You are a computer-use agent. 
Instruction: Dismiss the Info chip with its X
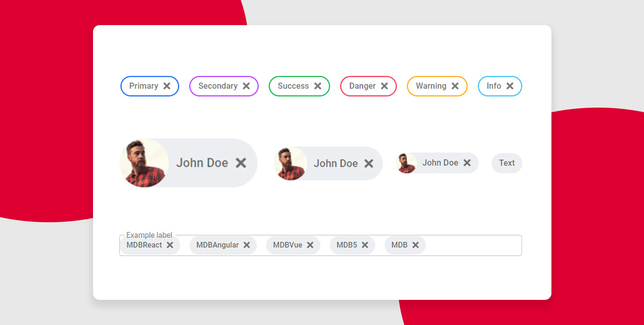[x=510, y=86]
